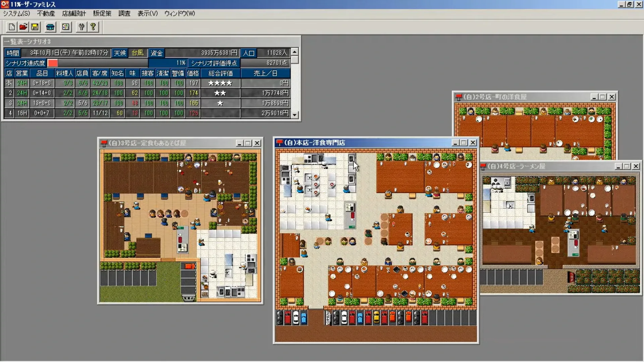Open the 表示(V) menu
644x362 pixels.
coord(147,14)
